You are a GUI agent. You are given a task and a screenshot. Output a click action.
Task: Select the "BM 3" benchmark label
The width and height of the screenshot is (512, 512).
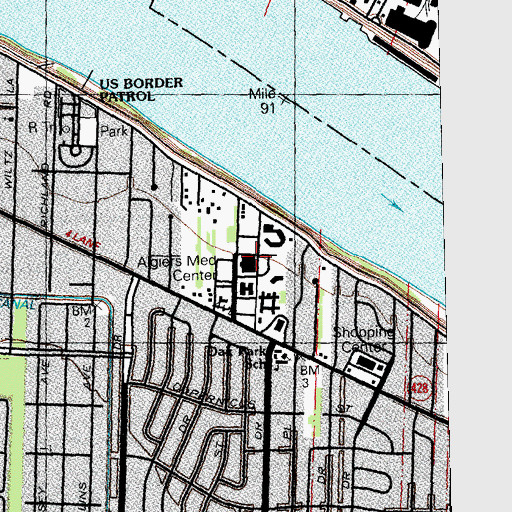pyautogui.click(x=309, y=376)
